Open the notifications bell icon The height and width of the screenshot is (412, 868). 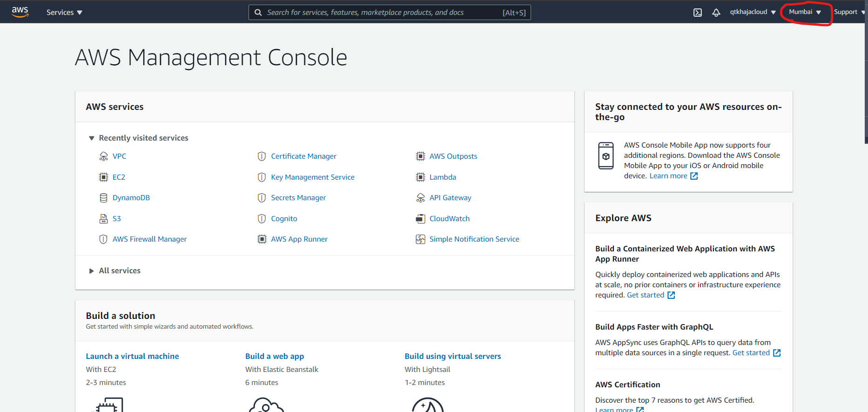[x=716, y=13]
